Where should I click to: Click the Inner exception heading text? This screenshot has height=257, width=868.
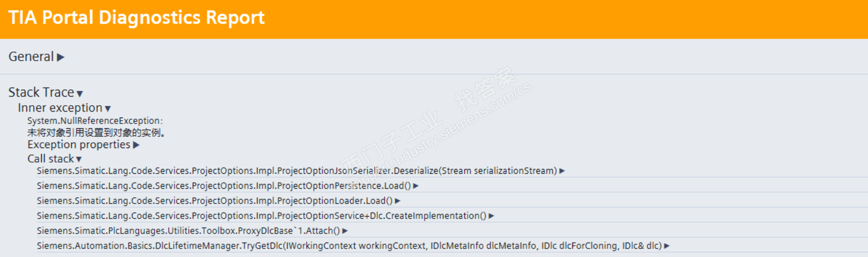point(60,108)
